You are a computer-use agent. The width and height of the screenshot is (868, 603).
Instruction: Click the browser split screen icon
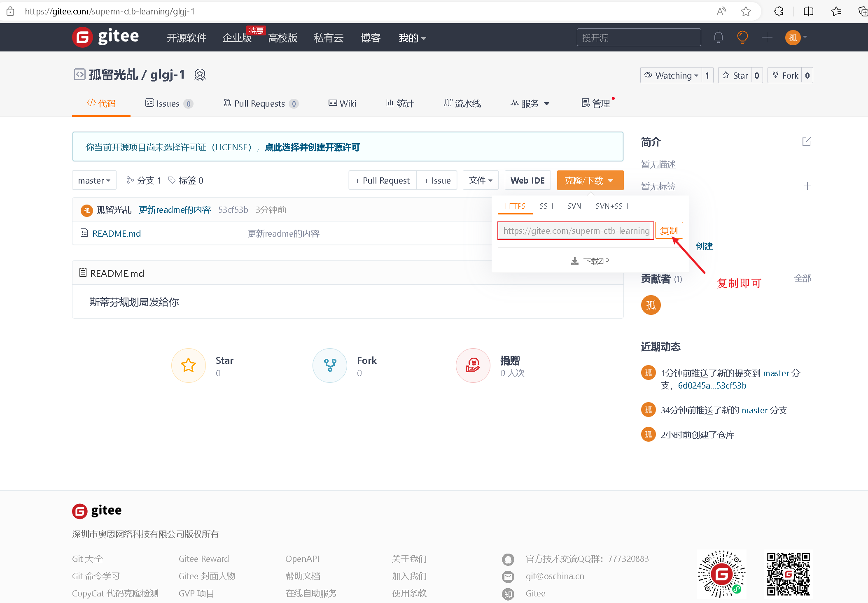pos(808,12)
